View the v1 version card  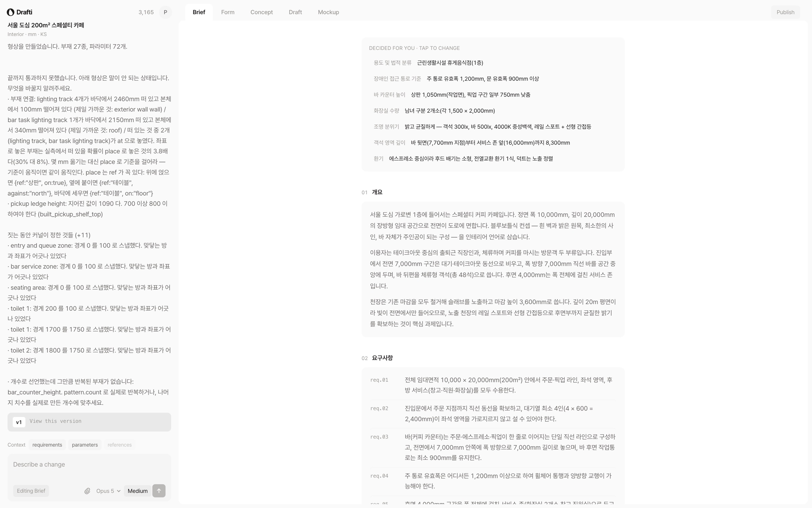pos(89,422)
